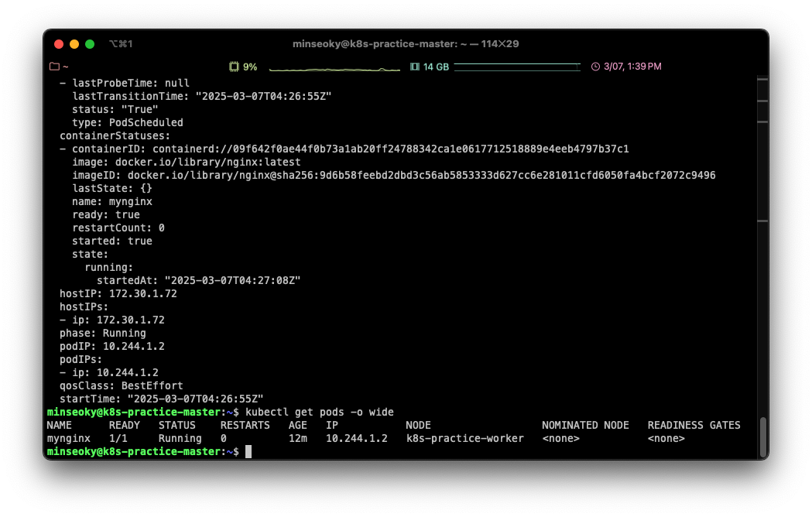Click the window title minseoky@k8s-practice-master

click(x=406, y=44)
